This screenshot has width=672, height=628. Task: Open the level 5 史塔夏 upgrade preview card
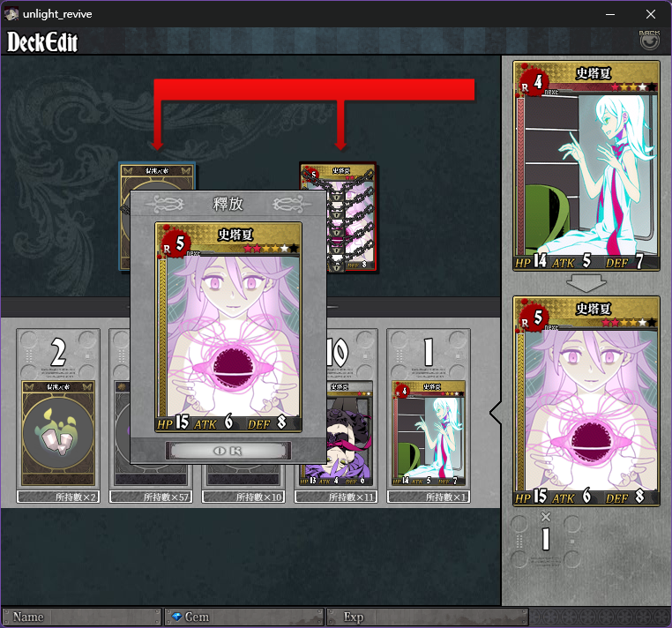[x=586, y=401]
